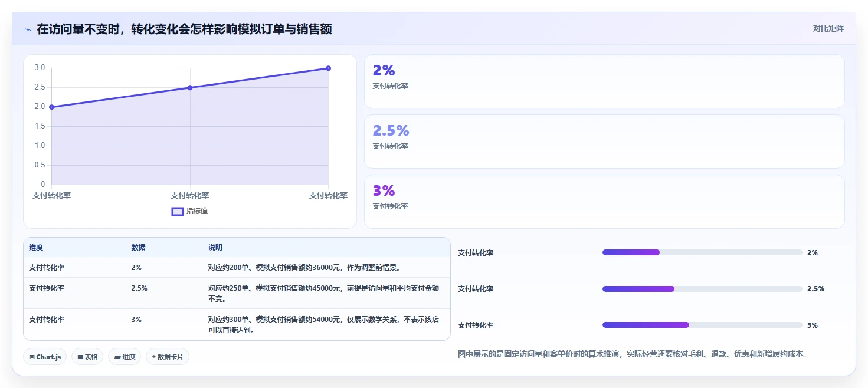Click the y-axis label 1.5 on chart

point(40,126)
